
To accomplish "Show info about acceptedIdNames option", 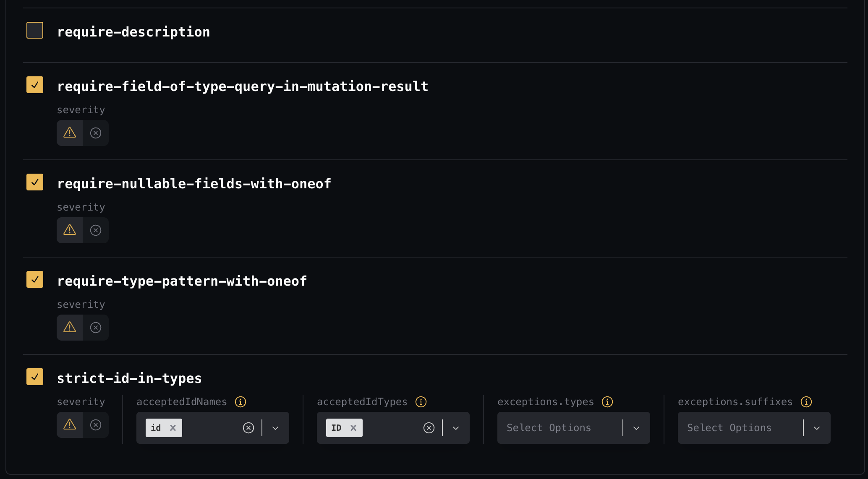I will pos(241,402).
